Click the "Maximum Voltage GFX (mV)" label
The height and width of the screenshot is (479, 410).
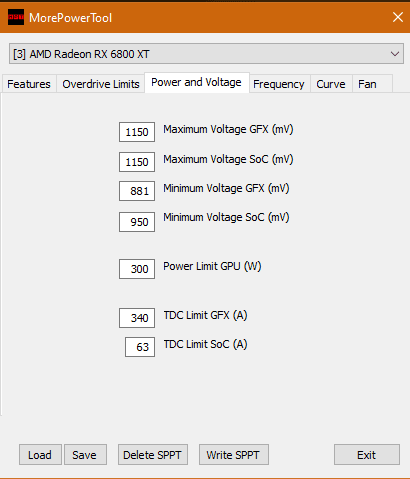pyautogui.click(x=228, y=129)
